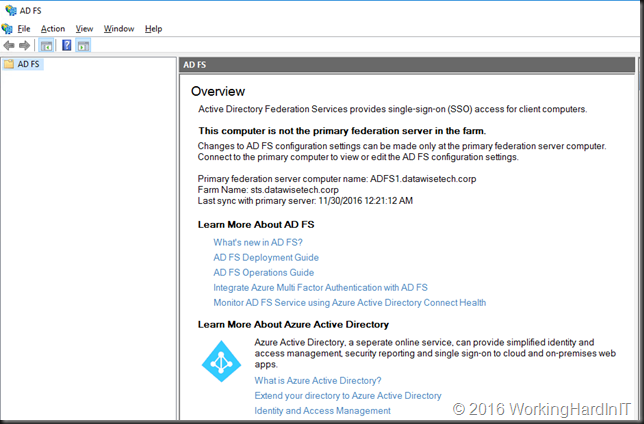Open Monitor AD FS Service Connect Health link
Viewport: 644px width, 424px height.
tap(350, 303)
